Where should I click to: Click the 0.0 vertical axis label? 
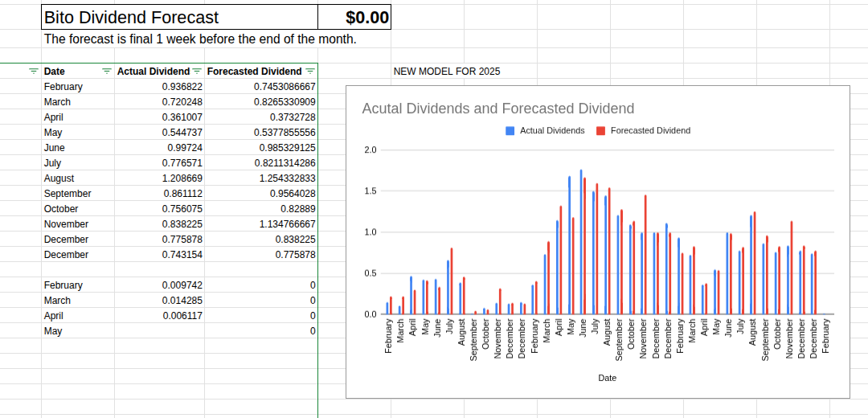point(371,314)
